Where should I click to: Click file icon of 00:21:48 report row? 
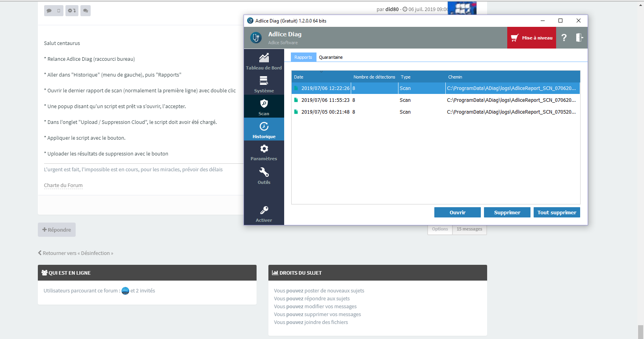(296, 112)
